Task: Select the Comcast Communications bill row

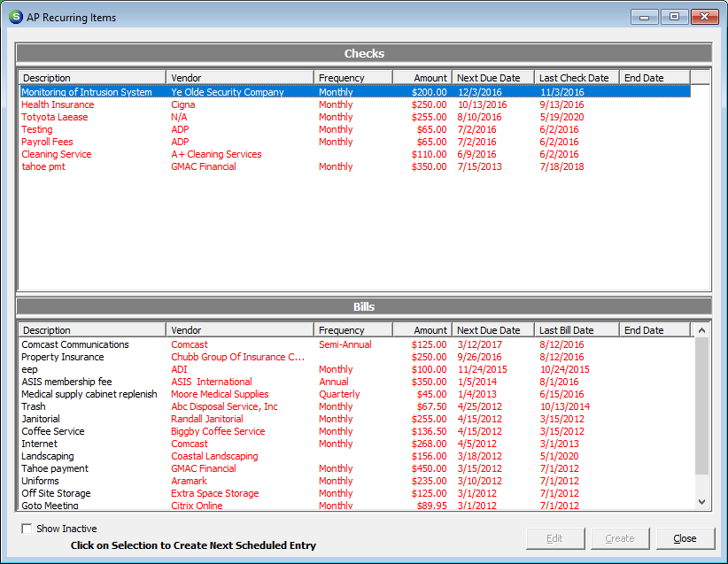Action: pyautogui.click(x=355, y=344)
